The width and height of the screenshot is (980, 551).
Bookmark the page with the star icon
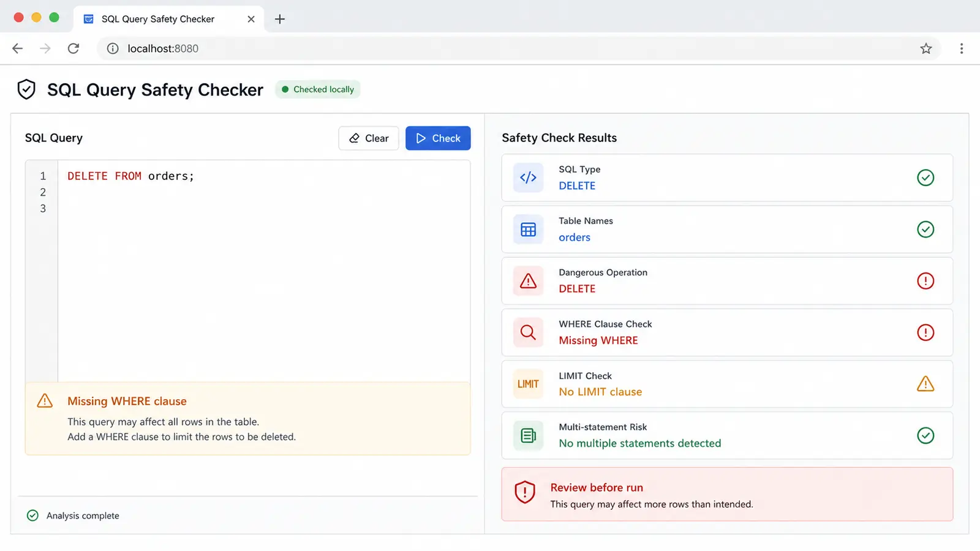926,48
